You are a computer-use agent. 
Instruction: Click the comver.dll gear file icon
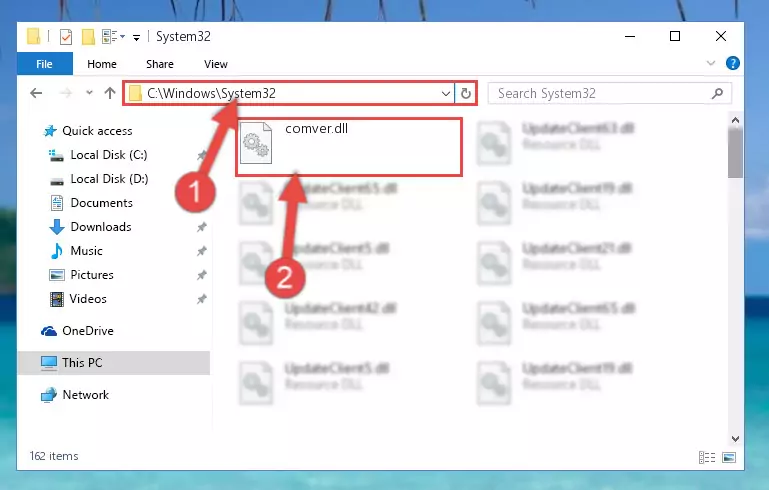click(256, 143)
